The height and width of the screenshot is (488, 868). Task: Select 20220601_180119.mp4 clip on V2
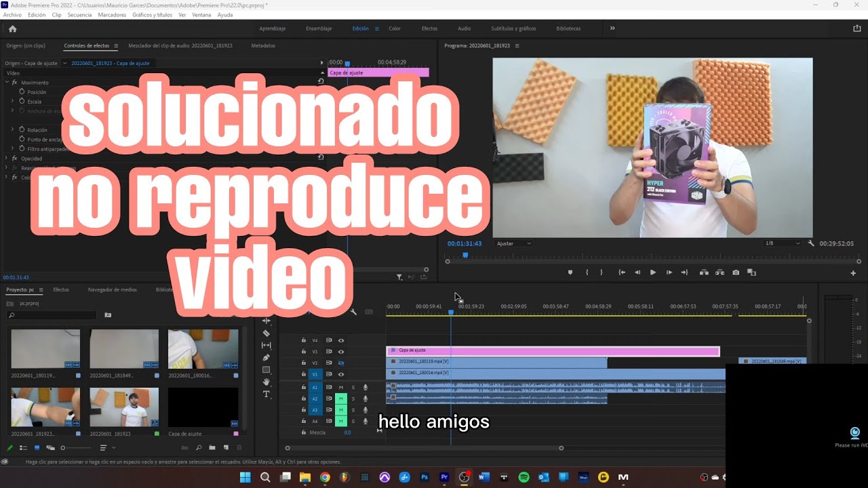click(496, 363)
